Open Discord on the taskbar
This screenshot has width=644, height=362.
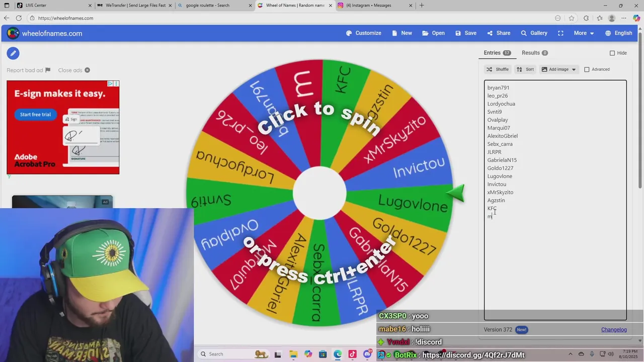367,354
